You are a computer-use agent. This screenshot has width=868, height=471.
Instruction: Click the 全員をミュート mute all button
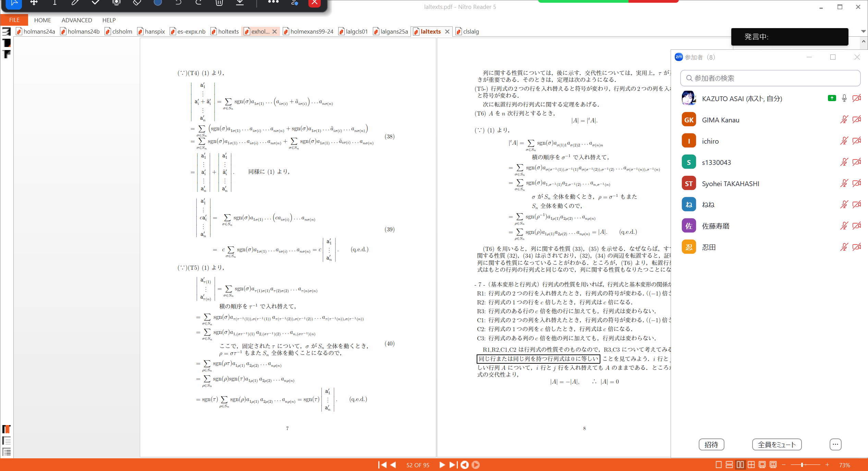point(777,445)
